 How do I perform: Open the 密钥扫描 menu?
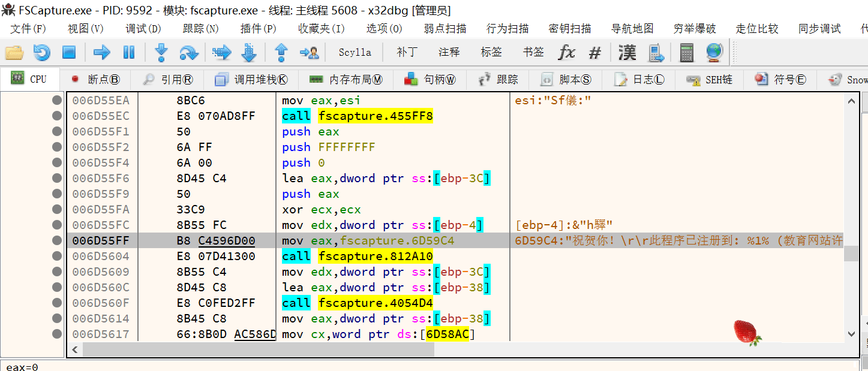point(570,29)
